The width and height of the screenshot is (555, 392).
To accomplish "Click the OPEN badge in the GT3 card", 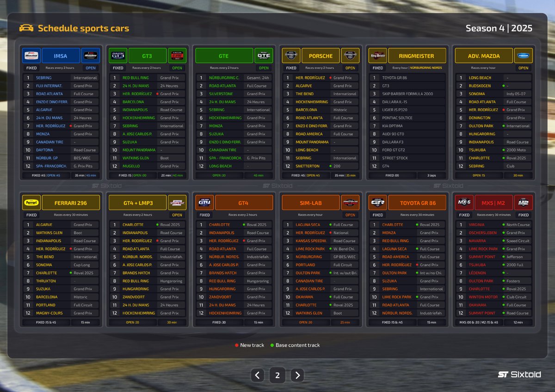I will pos(177,68).
